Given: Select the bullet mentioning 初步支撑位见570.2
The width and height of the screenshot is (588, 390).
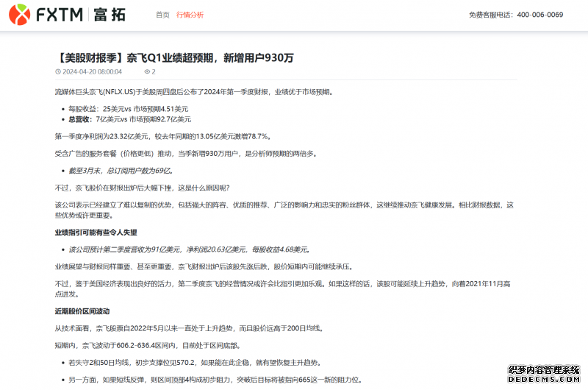Looking at the screenshot, I should [x=195, y=363].
